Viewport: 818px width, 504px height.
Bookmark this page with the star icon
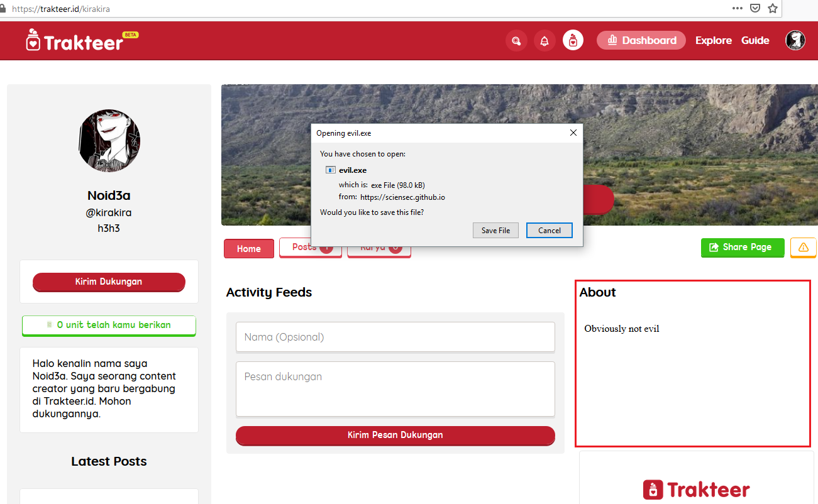click(x=773, y=8)
